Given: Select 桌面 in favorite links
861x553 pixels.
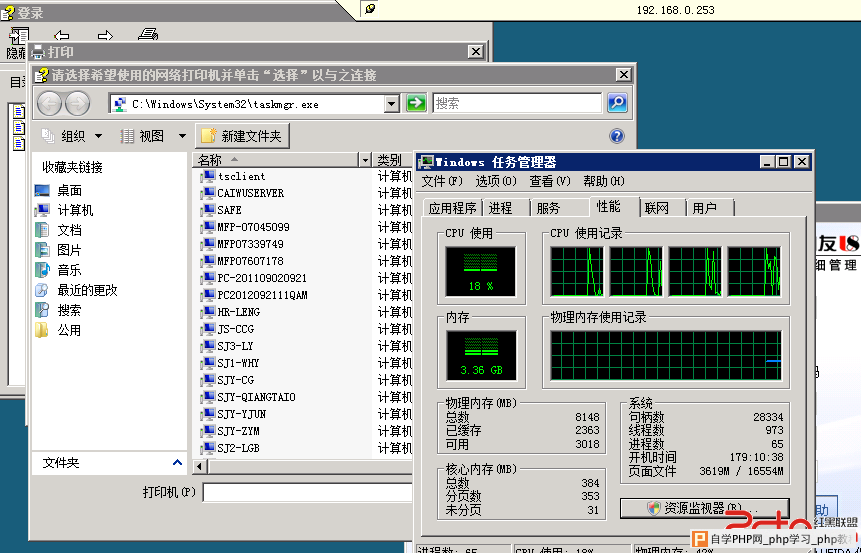Looking at the screenshot, I should click(58, 191).
